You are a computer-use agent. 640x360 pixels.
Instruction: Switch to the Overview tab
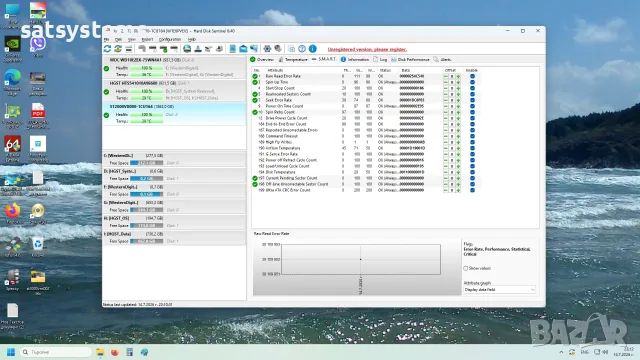[262, 60]
